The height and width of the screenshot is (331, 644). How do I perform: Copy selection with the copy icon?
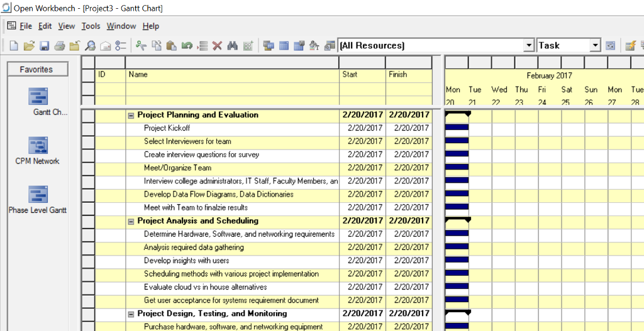pos(156,45)
